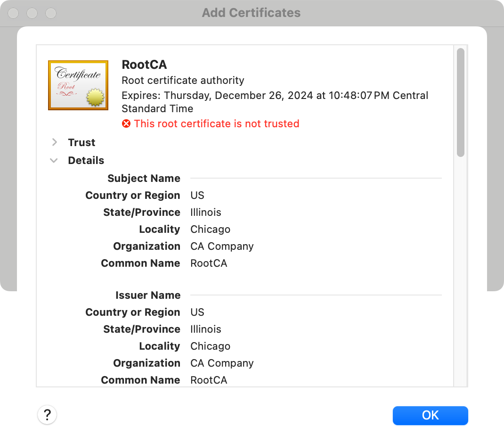The image size is (504, 443).
Task: Click the Issuer Name State/Province value Illinois
Action: 206,329
